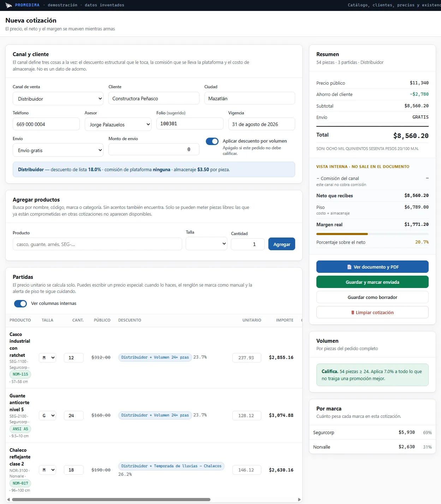Click the ANSI A5 badge on Guante row
Image resolution: width=441 pixels, height=504 pixels.
(20, 429)
